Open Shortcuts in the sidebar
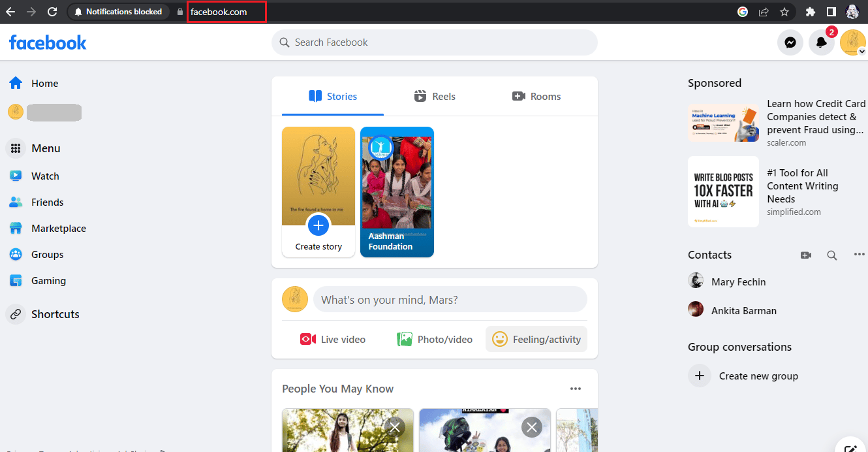This screenshot has width=868, height=452. [43, 314]
